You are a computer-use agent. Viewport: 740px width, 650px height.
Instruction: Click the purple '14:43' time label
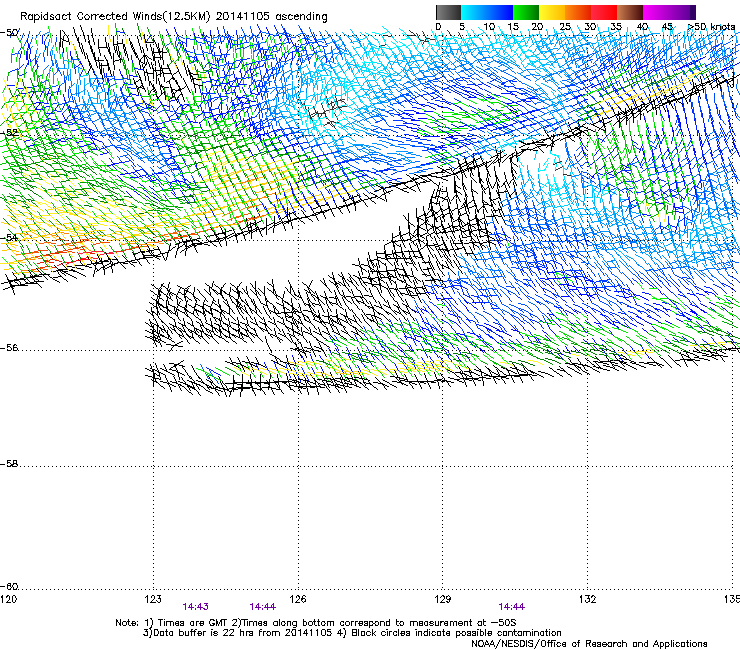195,607
